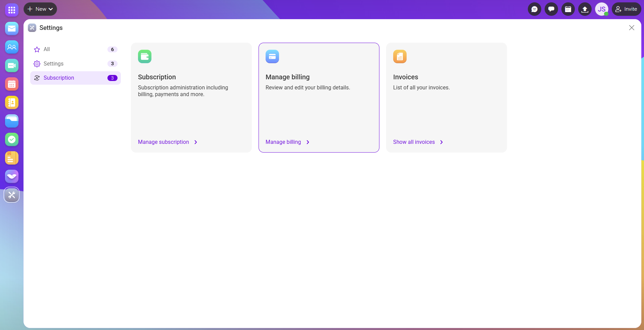Click the gear icon beside Settings
Screen dimensions: 644x330
(37, 64)
